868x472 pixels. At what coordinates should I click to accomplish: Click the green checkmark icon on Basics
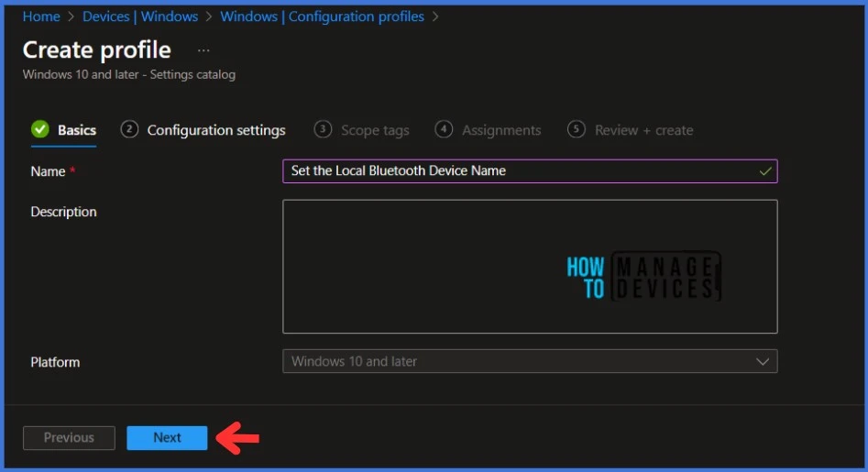pyautogui.click(x=39, y=129)
